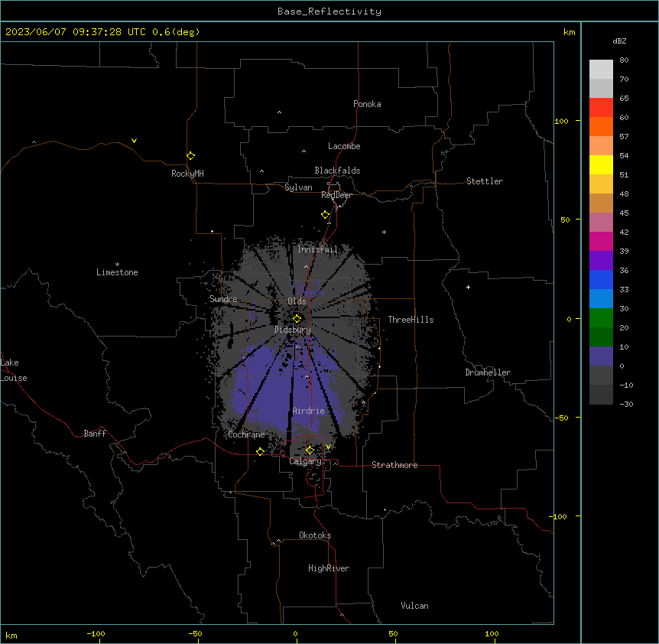
Task: Click the RedDeer city label
Action: [336, 195]
